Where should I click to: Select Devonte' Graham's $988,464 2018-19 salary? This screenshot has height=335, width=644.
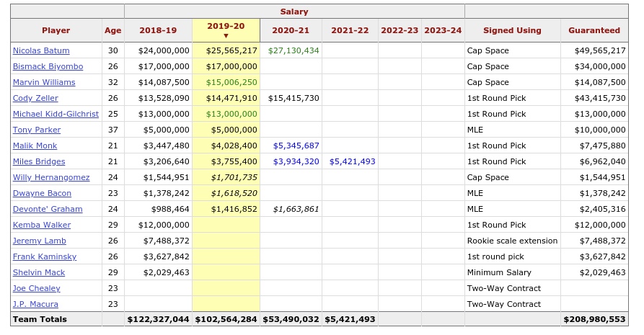click(x=170, y=209)
